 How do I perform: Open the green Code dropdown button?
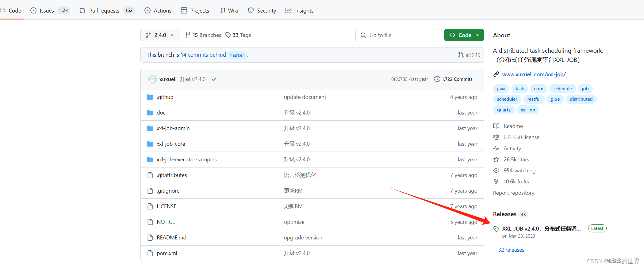click(x=464, y=35)
